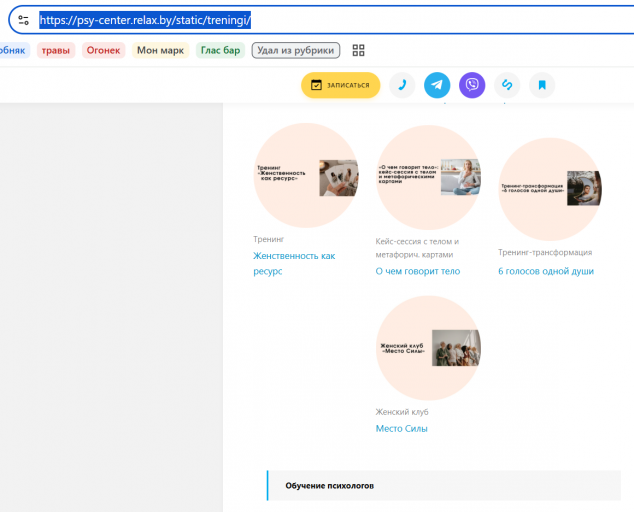This screenshot has height=512, width=634.
Task: Click the link share icon
Action: coord(507,85)
